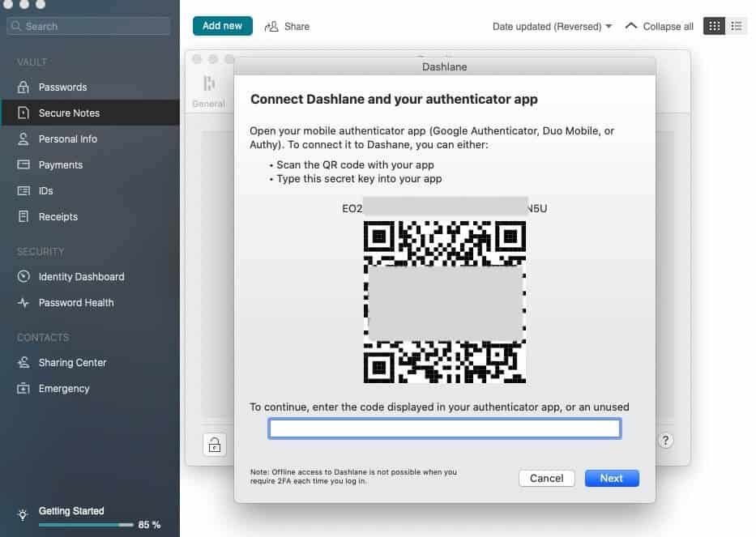
Task: Select Payments label in the sidebar
Action: [x=60, y=165]
